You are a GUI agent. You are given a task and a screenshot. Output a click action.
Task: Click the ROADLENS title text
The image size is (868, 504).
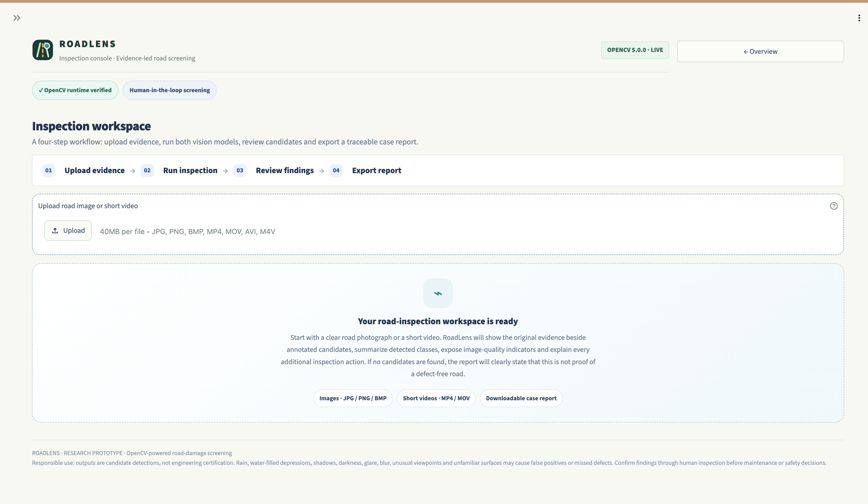[88, 44]
